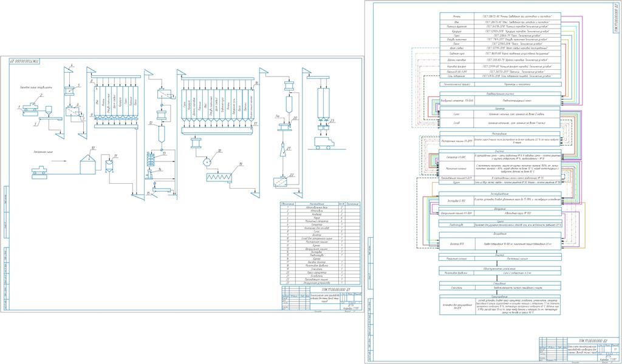Select the "Овес" cell in the raw materials table
Screen dimensions: 622x364
(457, 21)
